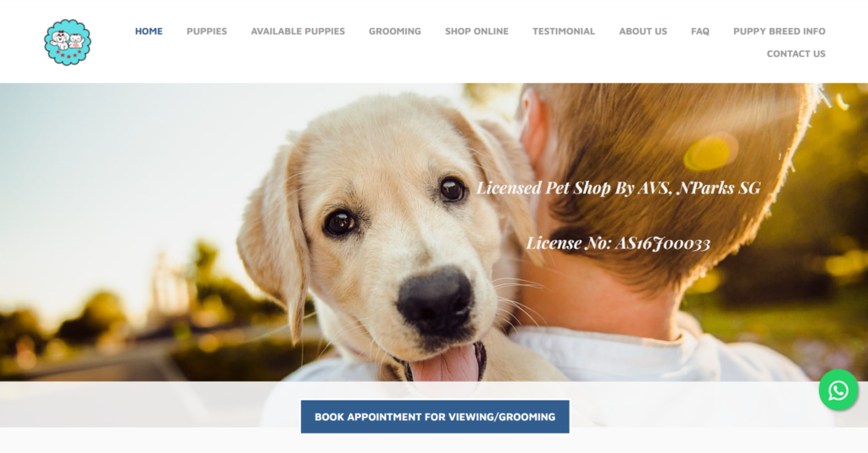Click the puppy's pink tongue in photo
Screen dimensions: 868x453
(x=446, y=363)
